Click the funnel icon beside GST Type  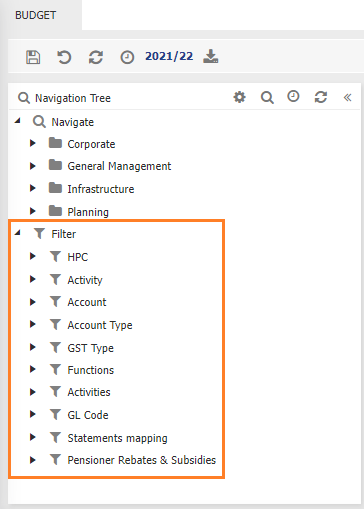[x=55, y=347]
